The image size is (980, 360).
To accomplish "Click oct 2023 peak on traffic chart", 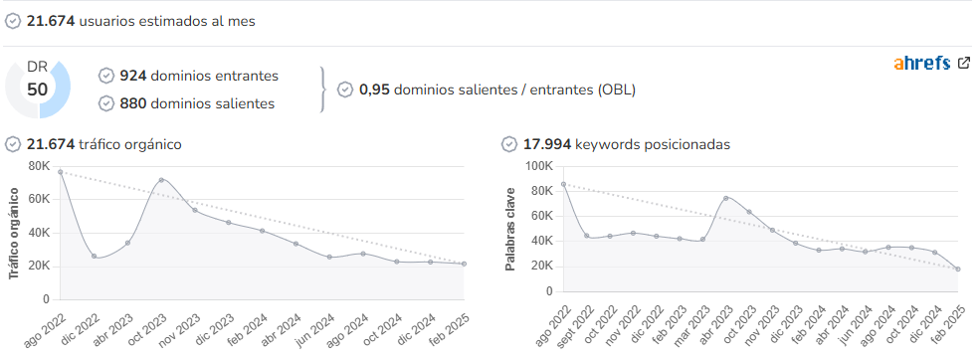I will pos(161,180).
